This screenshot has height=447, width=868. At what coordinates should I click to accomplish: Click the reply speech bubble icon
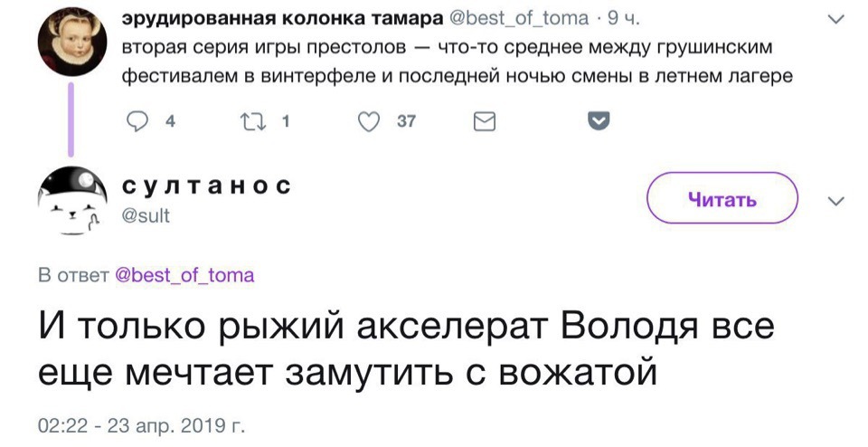(x=138, y=122)
